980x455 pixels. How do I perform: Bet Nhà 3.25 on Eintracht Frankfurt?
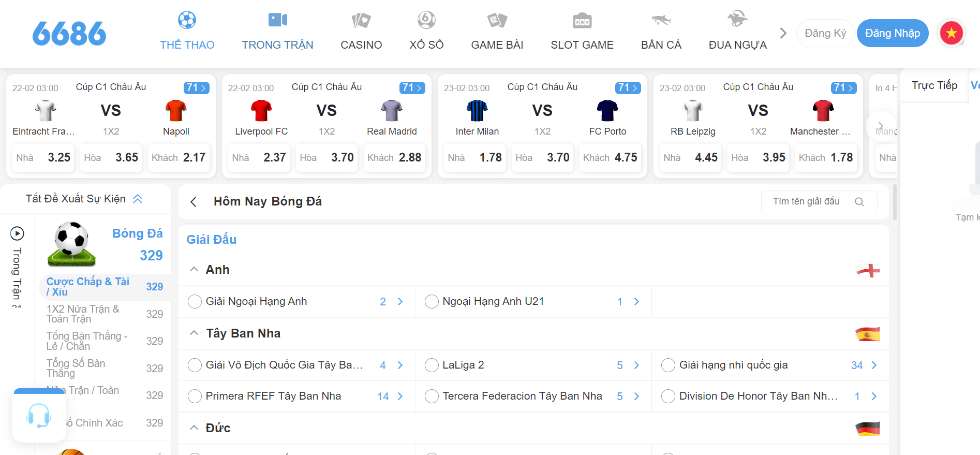43,157
